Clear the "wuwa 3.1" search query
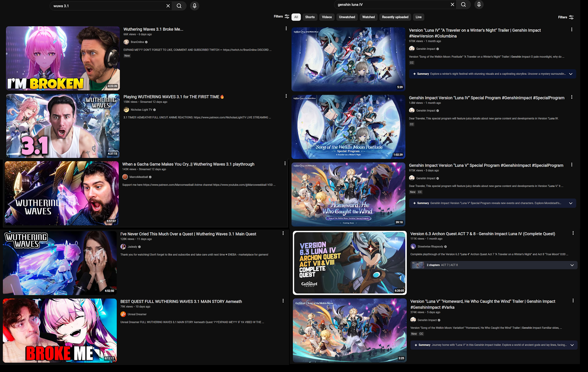588x372 pixels. (x=168, y=6)
